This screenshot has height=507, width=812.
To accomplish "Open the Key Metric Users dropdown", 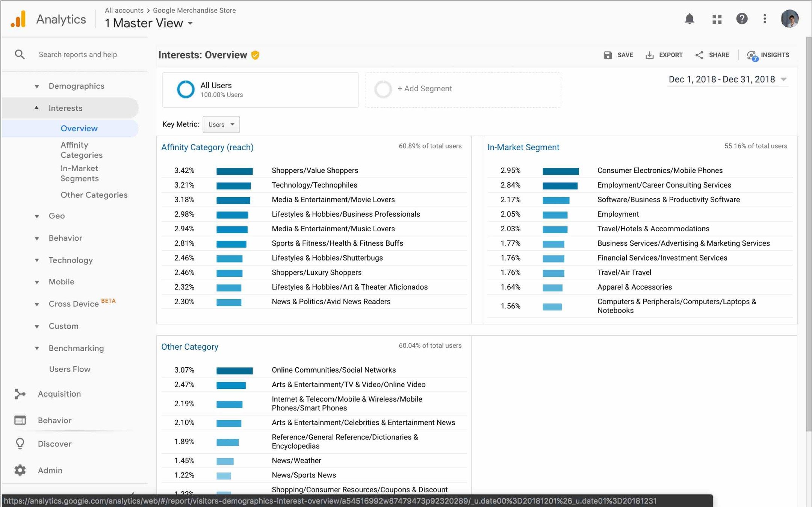I will pyautogui.click(x=221, y=124).
